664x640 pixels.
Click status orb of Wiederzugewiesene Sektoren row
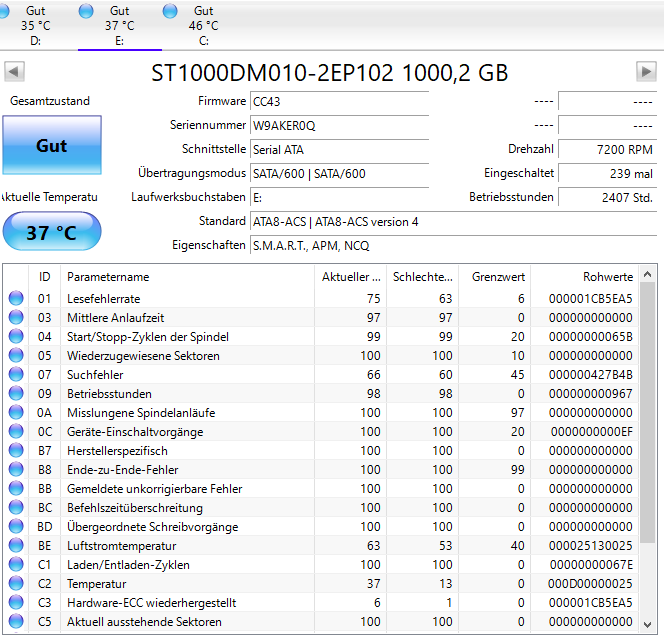tap(16, 355)
